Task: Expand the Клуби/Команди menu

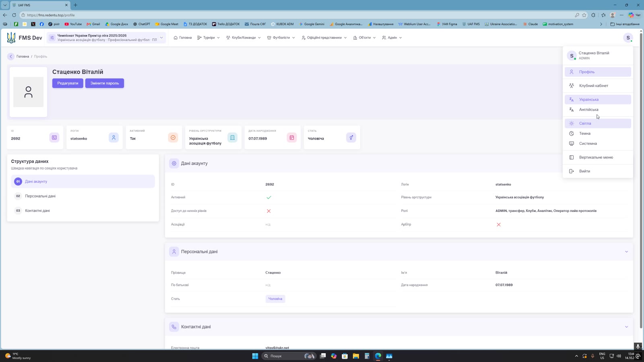Action: (x=243, y=38)
